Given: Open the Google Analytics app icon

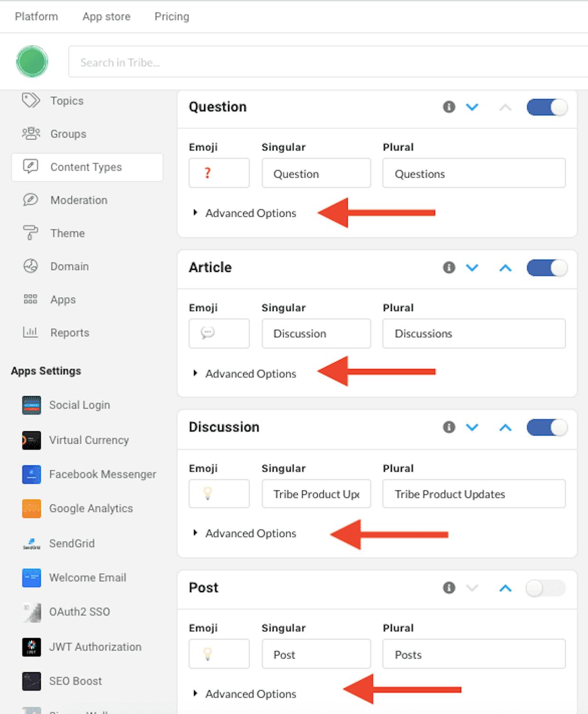Looking at the screenshot, I should [x=31, y=509].
